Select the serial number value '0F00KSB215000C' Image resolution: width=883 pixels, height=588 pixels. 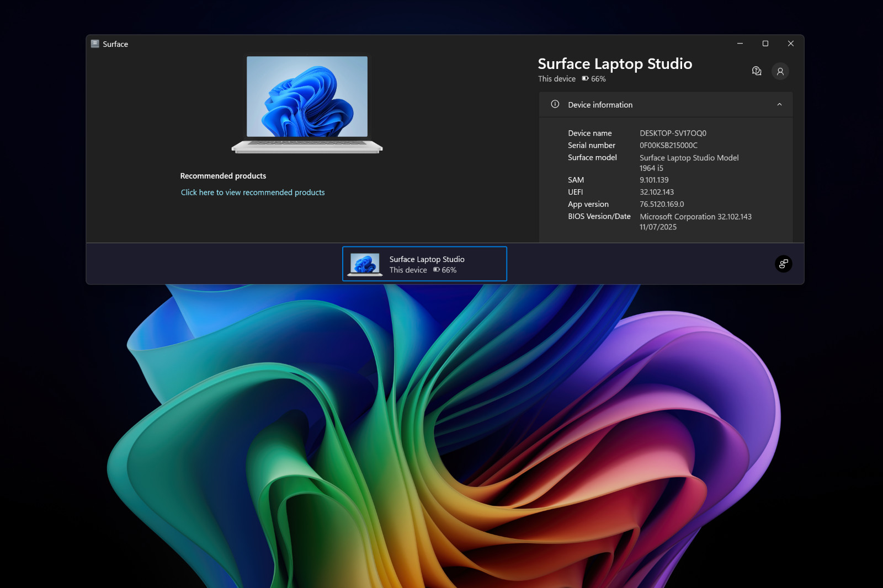(x=668, y=145)
